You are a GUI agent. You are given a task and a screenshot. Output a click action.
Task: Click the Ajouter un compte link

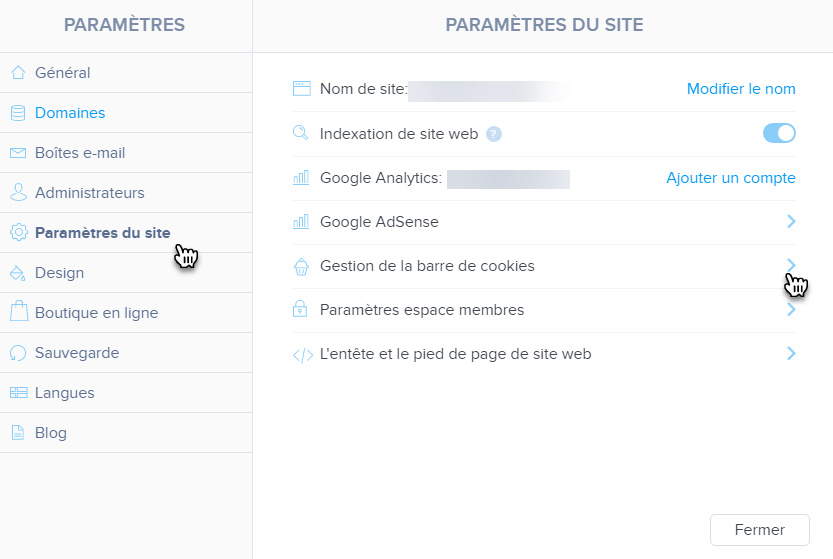click(731, 178)
